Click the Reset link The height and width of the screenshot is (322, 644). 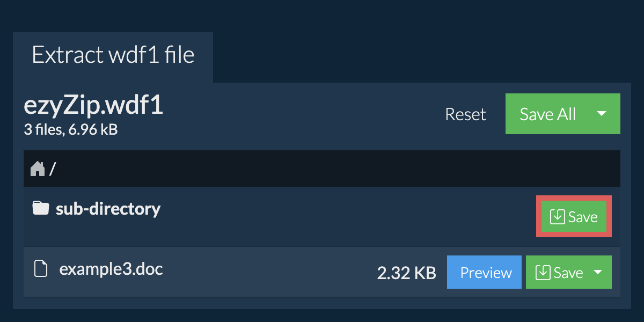(465, 114)
